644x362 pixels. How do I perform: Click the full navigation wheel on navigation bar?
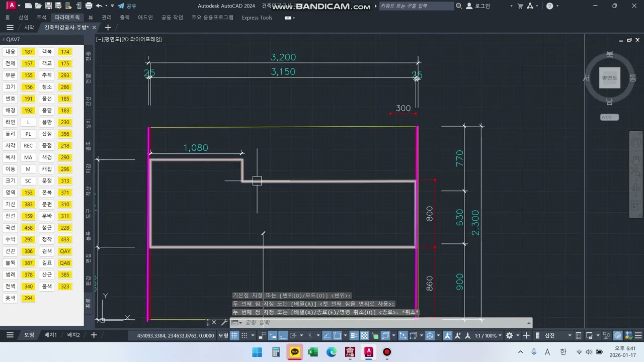636,143
